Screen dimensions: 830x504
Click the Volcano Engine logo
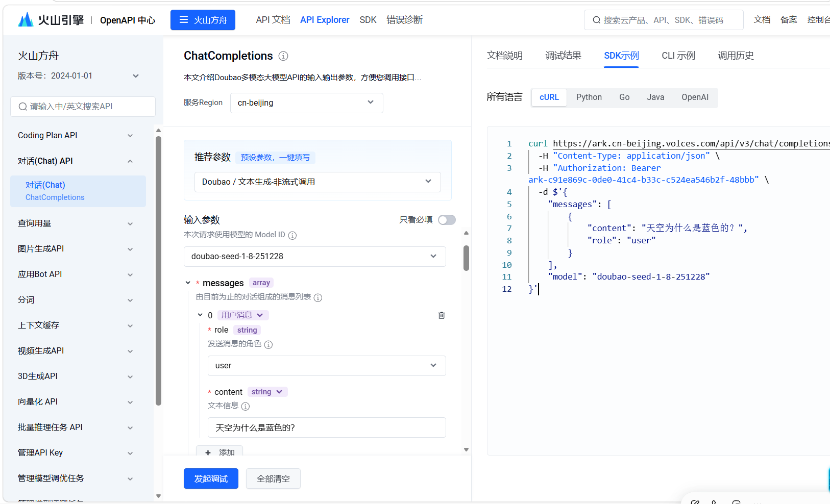(51, 20)
